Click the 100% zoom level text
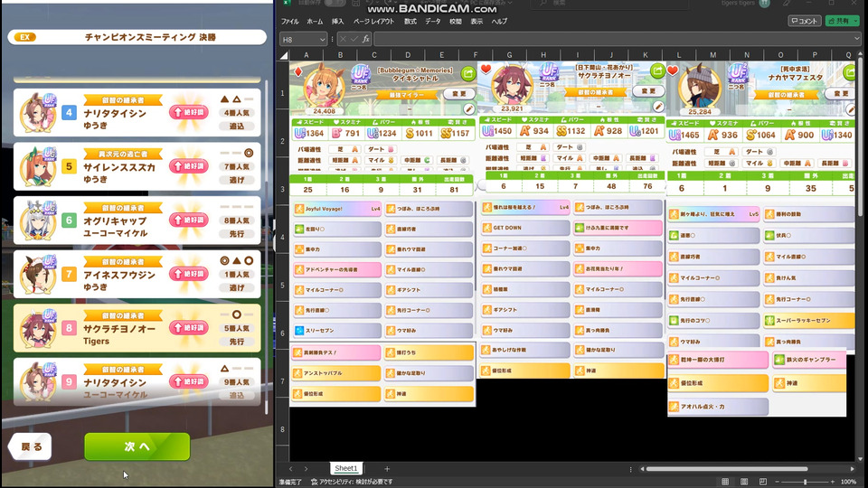Screen dimensions: 868x488 coord(848,482)
